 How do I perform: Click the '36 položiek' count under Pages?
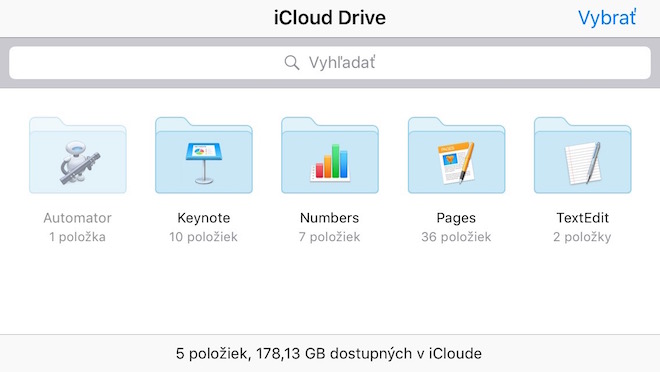[x=456, y=237]
